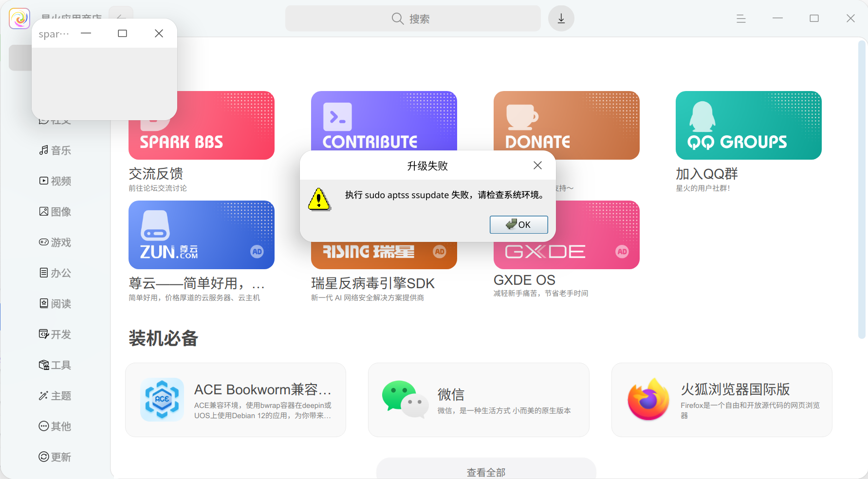The width and height of the screenshot is (868, 479).
Task: Select 办公 category in sidebar
Action: [55, 273]
